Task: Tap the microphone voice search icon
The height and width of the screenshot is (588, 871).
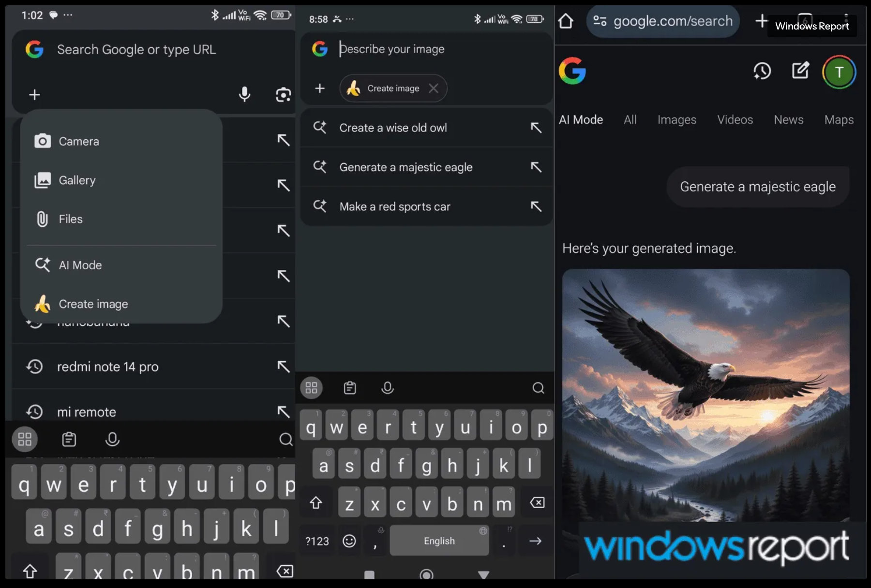Action: tap(245, 94)
